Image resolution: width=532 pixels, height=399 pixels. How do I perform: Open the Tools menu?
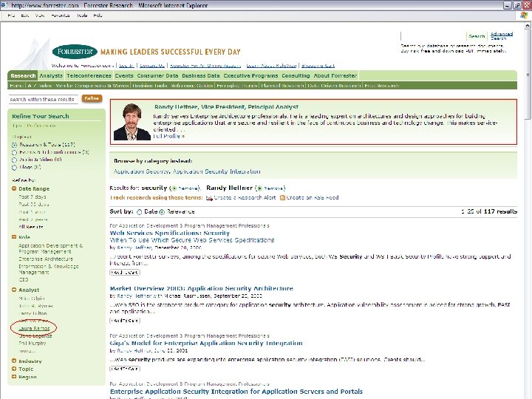82,16
